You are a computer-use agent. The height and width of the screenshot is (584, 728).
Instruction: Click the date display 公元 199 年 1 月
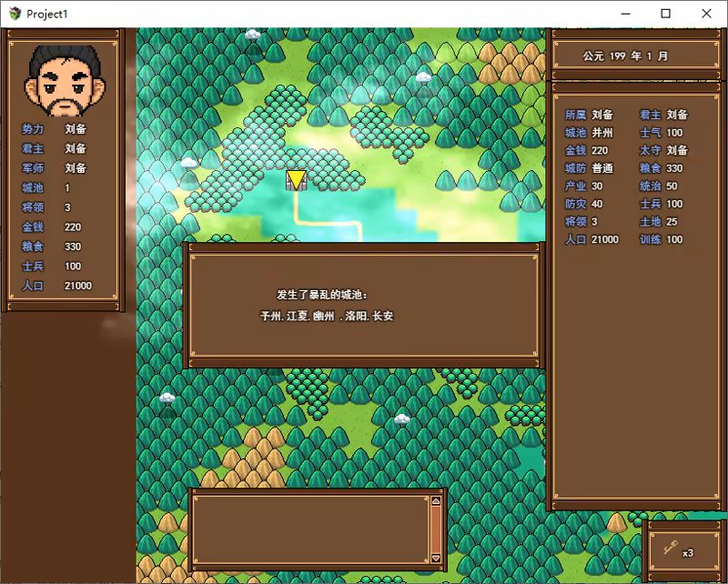(x=625, y=55)
